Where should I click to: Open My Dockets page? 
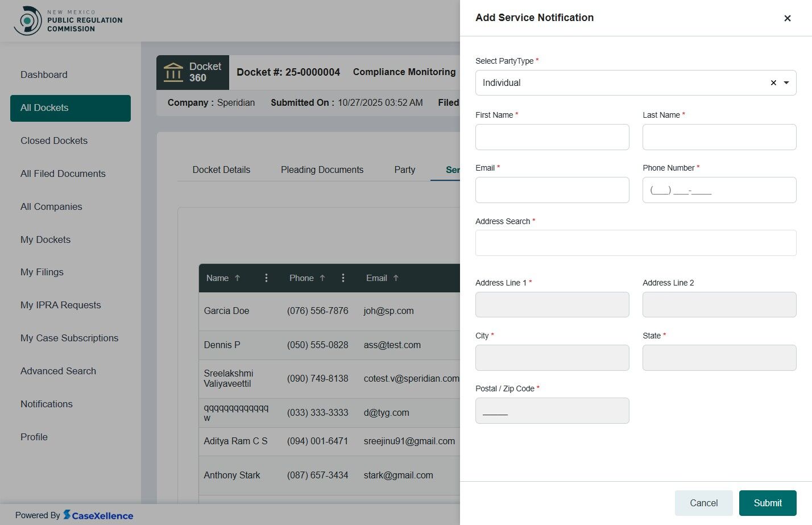(45, 239)
